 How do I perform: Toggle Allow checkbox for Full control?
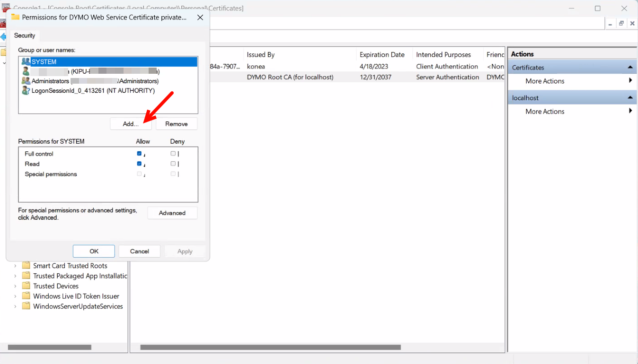(139, 154)
